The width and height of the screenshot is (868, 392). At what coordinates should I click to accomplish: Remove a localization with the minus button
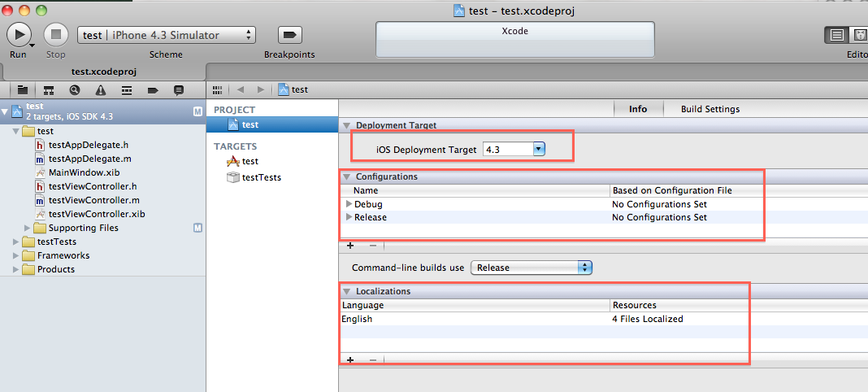372,360
